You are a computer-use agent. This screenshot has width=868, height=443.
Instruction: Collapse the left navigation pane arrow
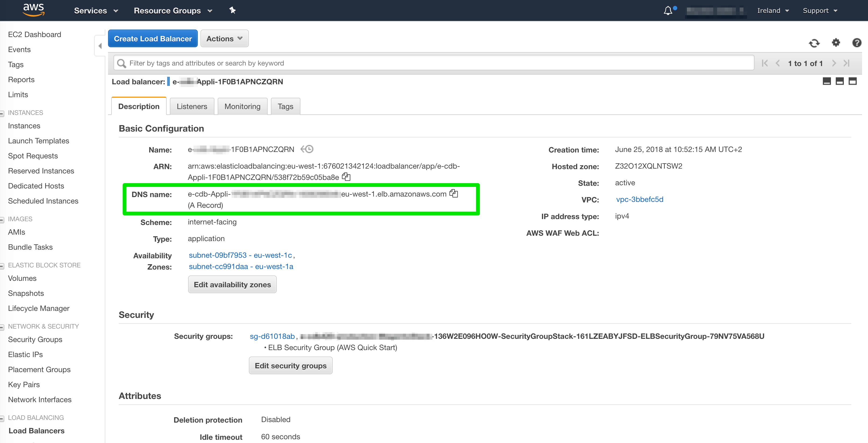100,46
